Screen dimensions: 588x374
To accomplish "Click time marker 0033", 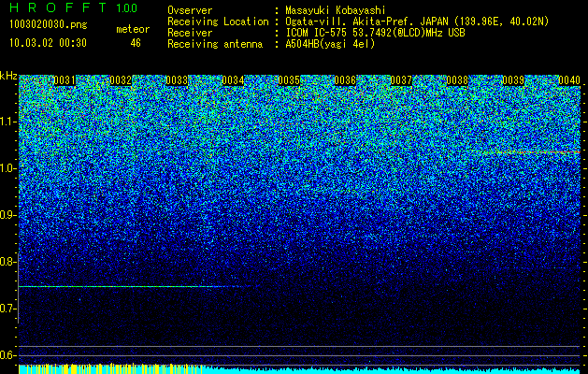I will point(177,80).
